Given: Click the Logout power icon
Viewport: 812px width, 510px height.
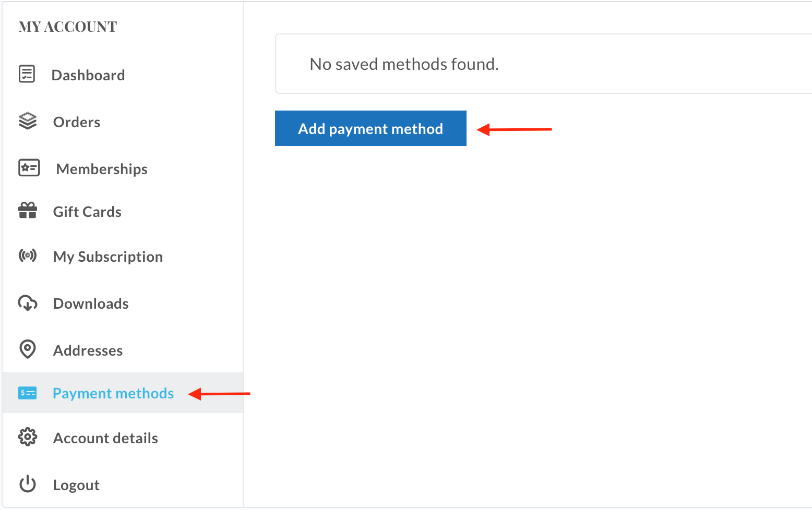Looking at the screenshot, I should [28, 484].
